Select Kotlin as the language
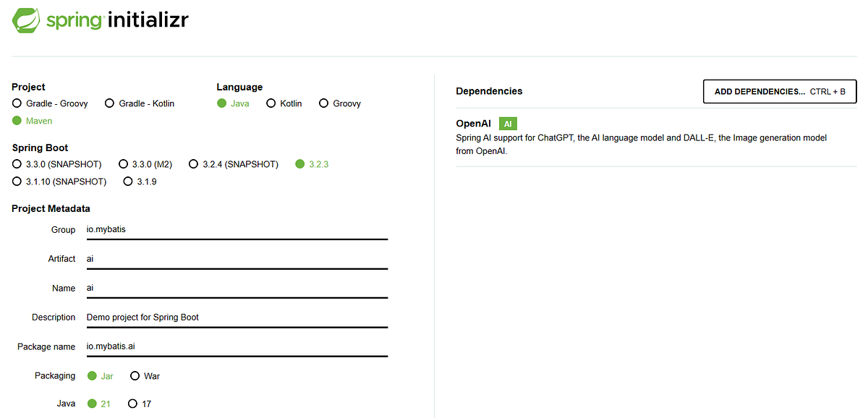868x418 pixels. (284, 103)
